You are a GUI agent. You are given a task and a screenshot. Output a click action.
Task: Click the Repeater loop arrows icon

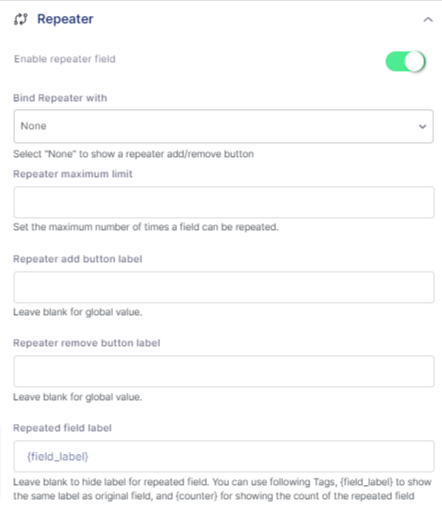[21, 19]
